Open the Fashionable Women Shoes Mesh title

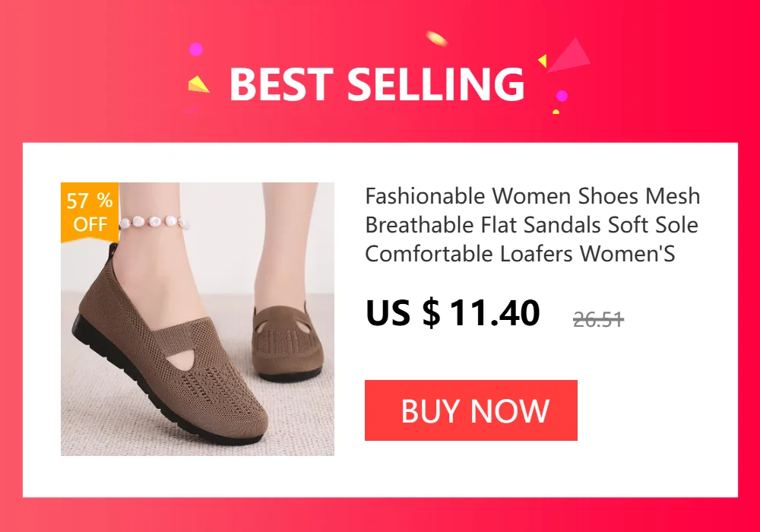532,196
